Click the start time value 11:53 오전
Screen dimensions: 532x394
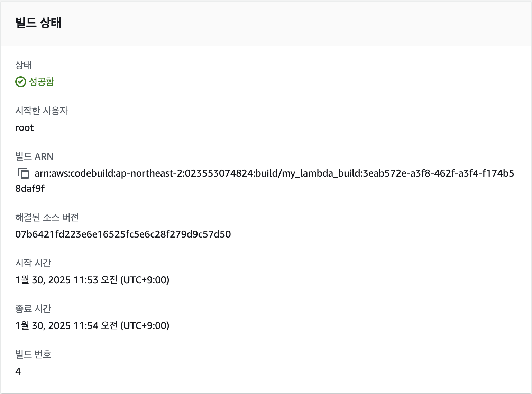[x=92, y=280]
